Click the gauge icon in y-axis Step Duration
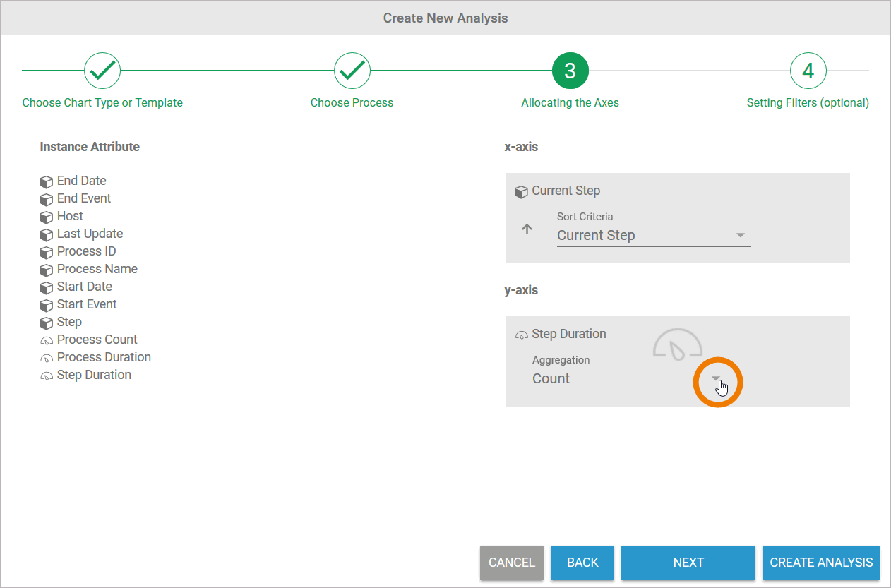 522,335
